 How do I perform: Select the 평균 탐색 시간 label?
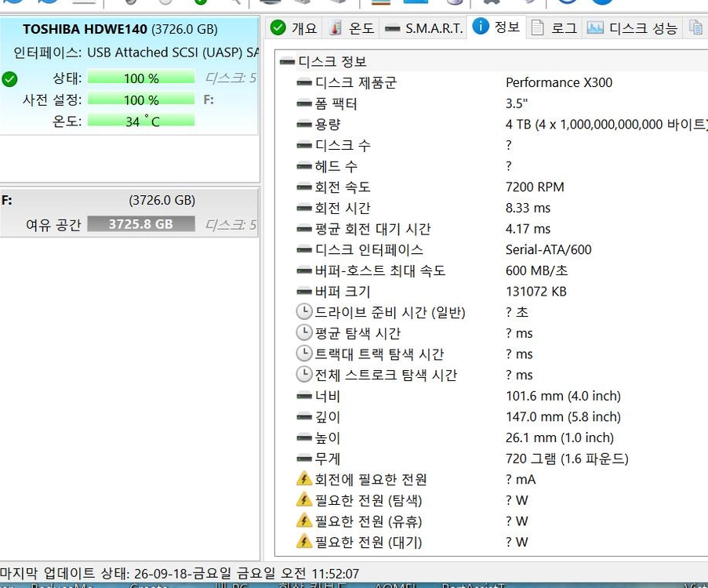click(358, 333)
